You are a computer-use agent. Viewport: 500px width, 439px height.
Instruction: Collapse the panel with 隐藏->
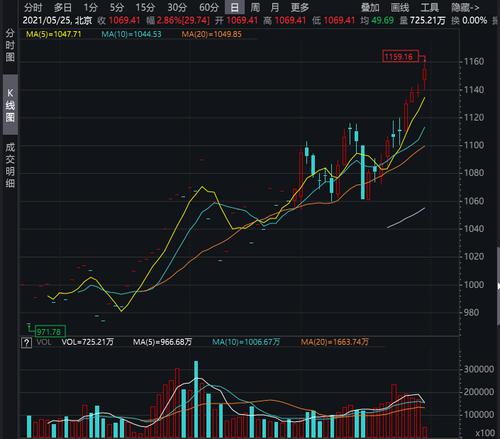[465, 7]
